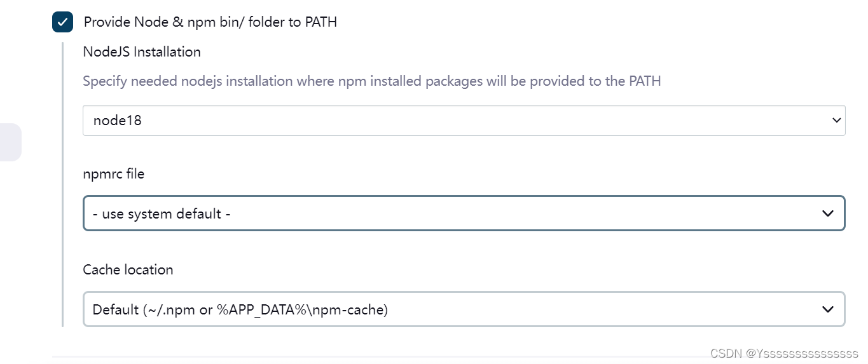This screenshot has height=364, width=868.
Task: Click the chevron arrow on the npmrc file selector
Action: pos(827,213)
